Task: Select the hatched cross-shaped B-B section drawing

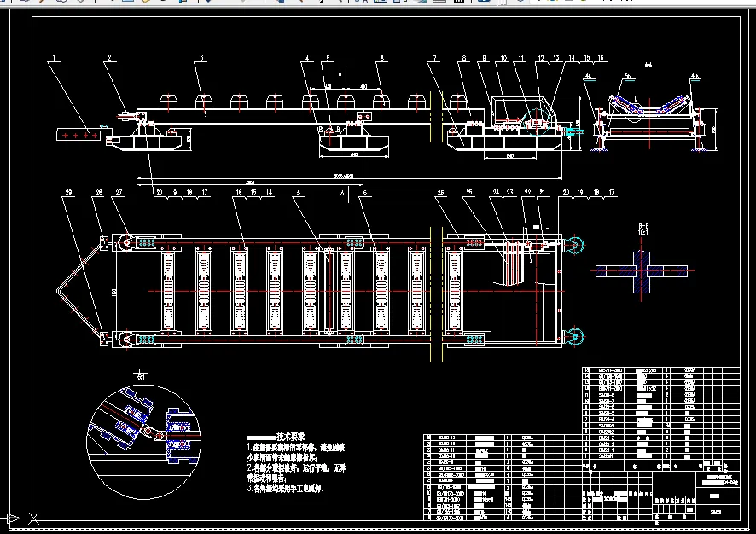Action: tap(642, 271)
